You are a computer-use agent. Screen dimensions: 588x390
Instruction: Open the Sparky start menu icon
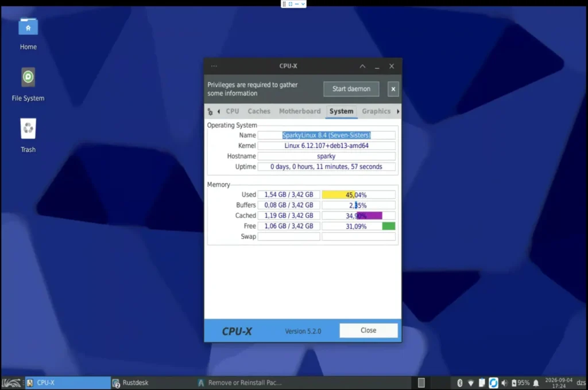tap(11, 383)
